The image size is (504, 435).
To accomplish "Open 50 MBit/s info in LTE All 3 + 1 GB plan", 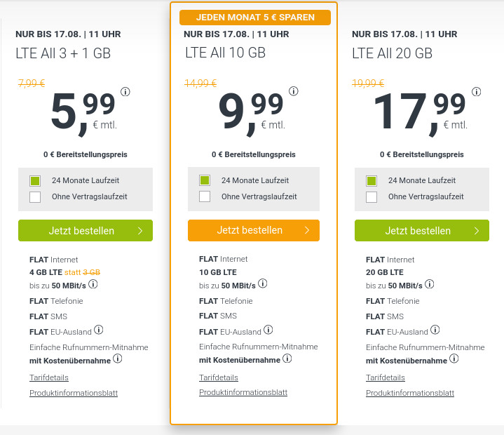I will point(93,284).
